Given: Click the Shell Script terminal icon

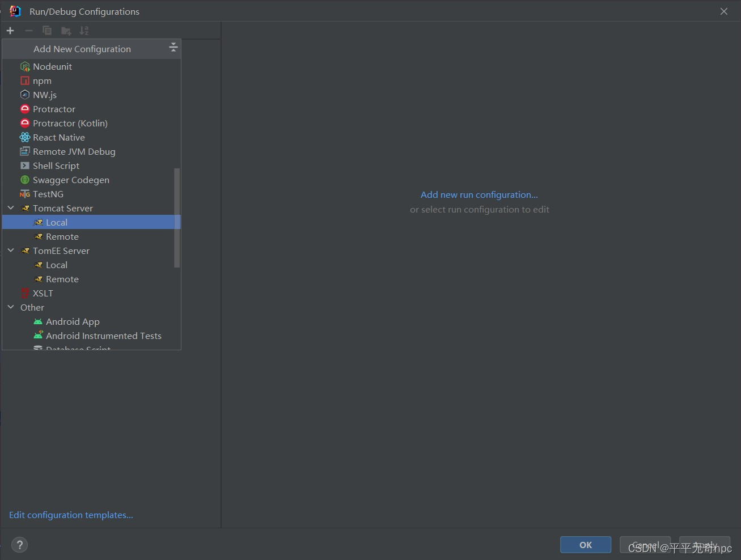Looking at the screenshot, I should point(25,166).
